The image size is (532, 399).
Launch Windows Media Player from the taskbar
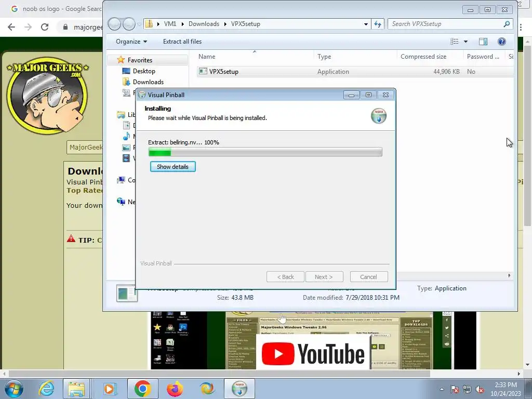(109, 389)
